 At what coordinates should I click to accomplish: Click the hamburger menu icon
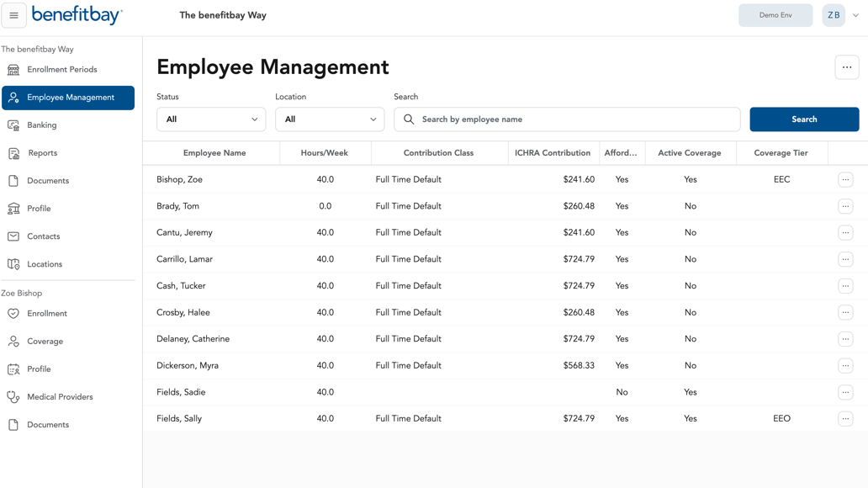click(14, 15)
